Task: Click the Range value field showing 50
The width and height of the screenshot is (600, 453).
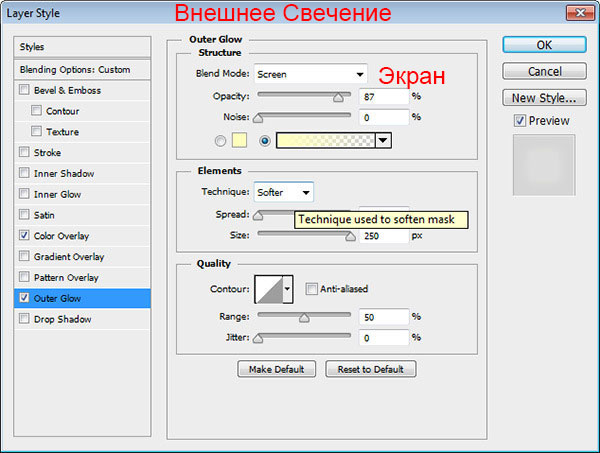Action: coord(384,317)
